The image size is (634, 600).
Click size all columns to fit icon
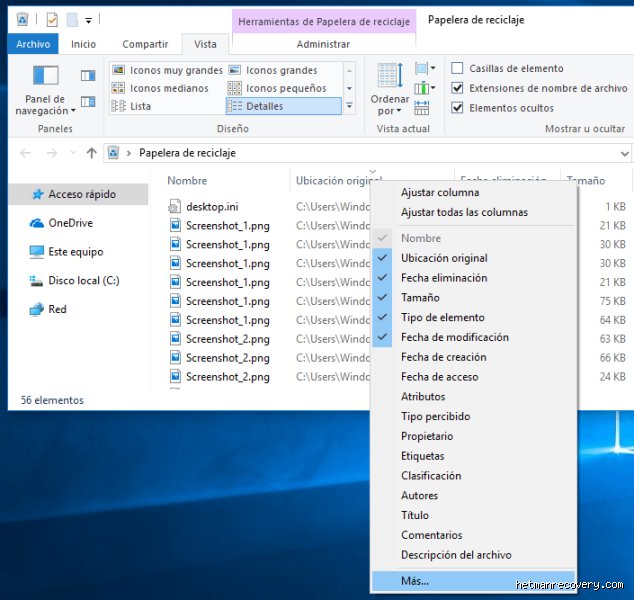421,108
